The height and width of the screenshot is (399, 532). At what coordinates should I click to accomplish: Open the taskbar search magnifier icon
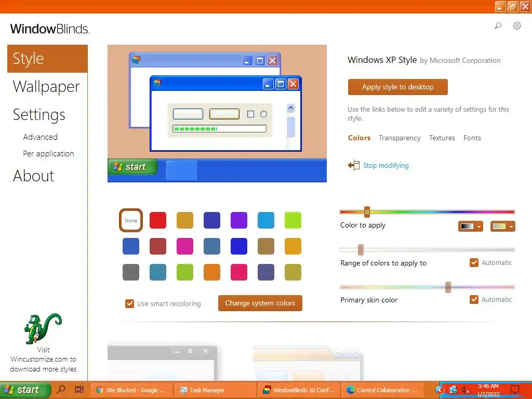pyautogui.click(x=61, y=390)
